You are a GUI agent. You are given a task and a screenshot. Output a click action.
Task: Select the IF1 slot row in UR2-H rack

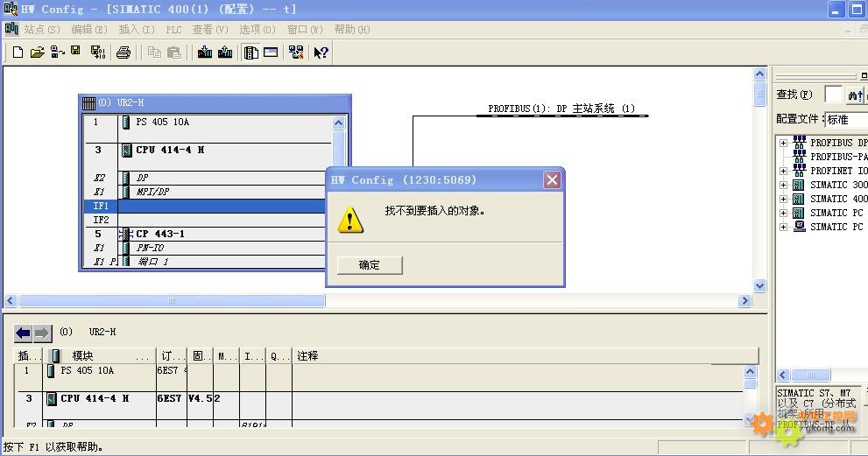205,206
